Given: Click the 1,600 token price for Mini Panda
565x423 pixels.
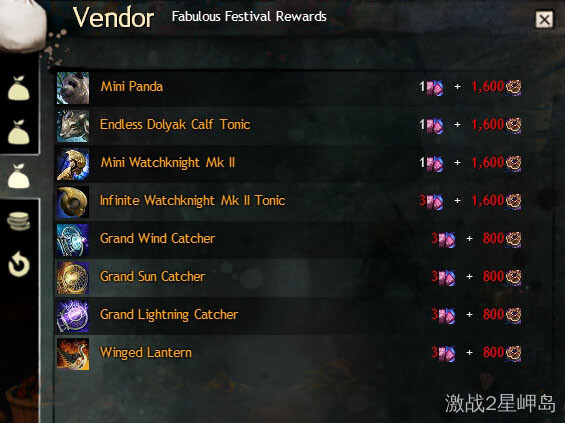Looking at the screenshot, I should pos(488,86).
